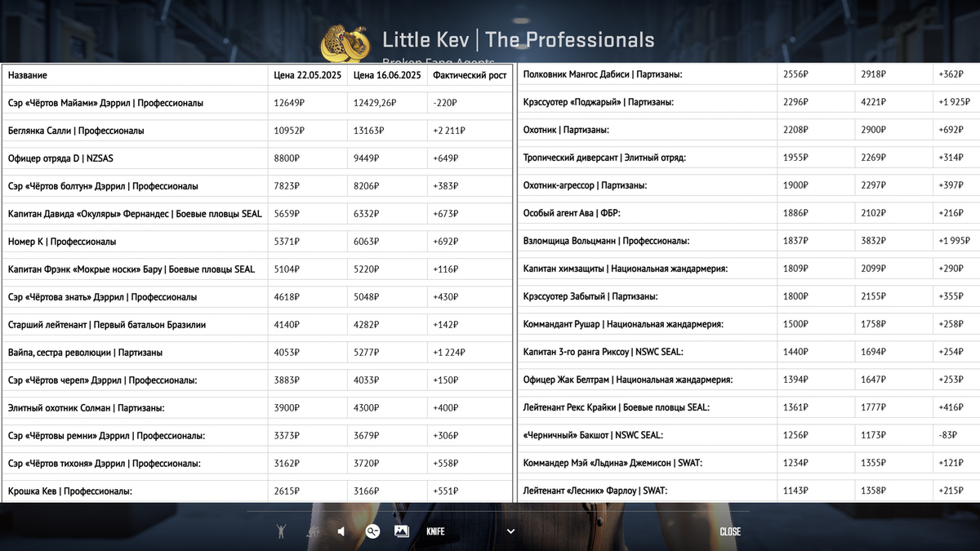Click the 'Цена 16.06.2025' column header
This screenshot has width=980, height=551.
(x=387, y=75)
